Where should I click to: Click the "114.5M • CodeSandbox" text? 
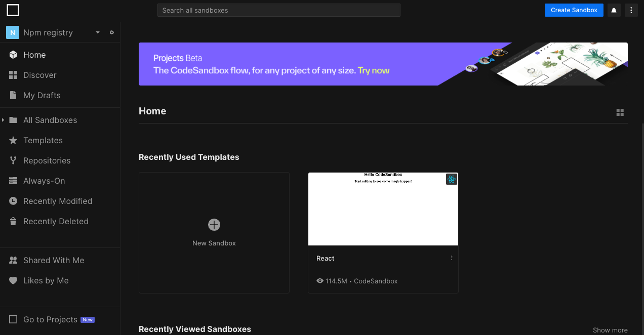tap(361, 281)
